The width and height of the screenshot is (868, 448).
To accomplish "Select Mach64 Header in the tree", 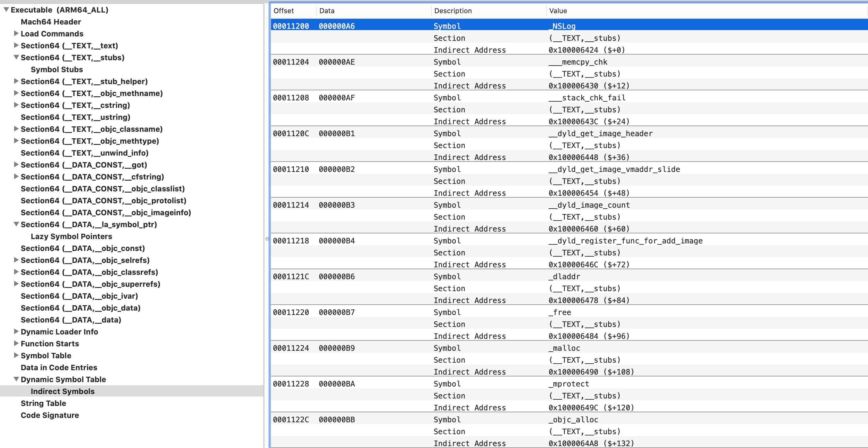I will point(51,22).
